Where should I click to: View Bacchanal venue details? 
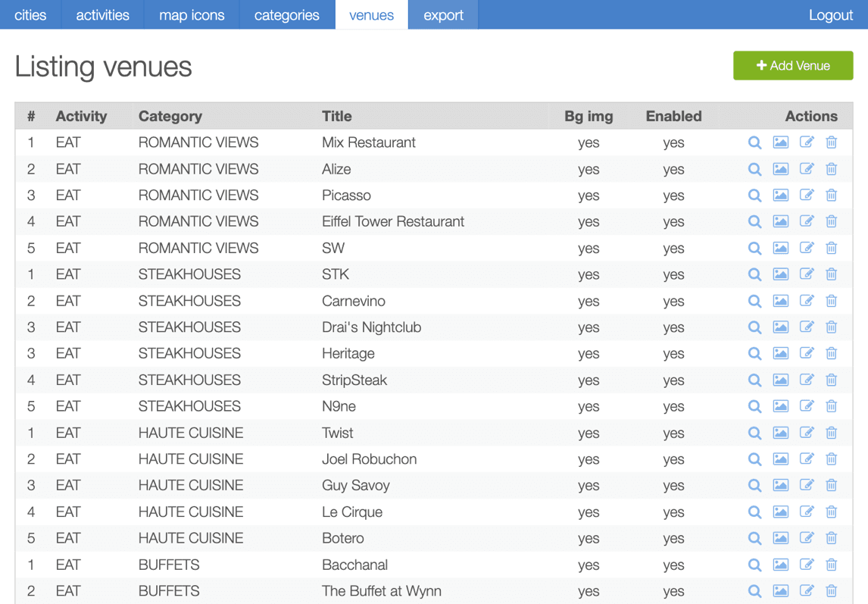click(x=754, y=565)
